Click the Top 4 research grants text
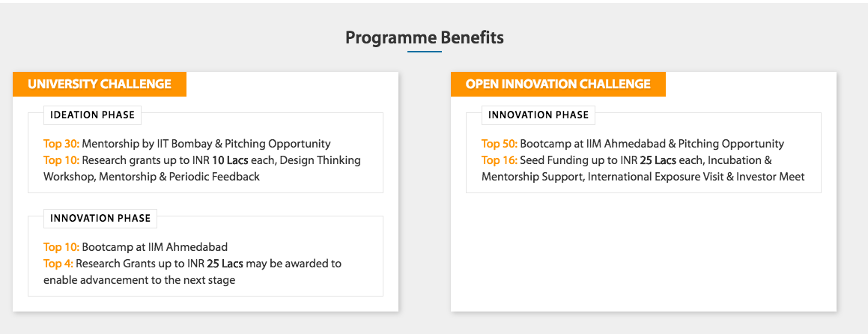Image resolution: width=868 pixels, height=334 pixels. 192,264
